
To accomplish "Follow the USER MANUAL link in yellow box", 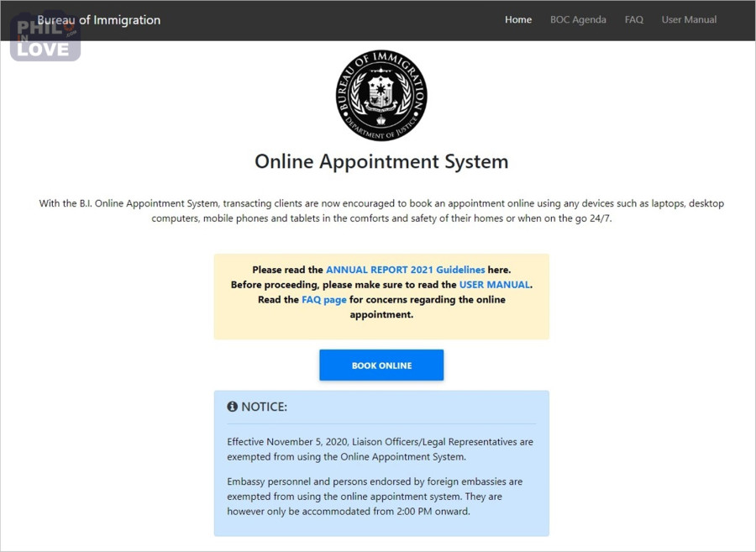I will coord(494,285).
